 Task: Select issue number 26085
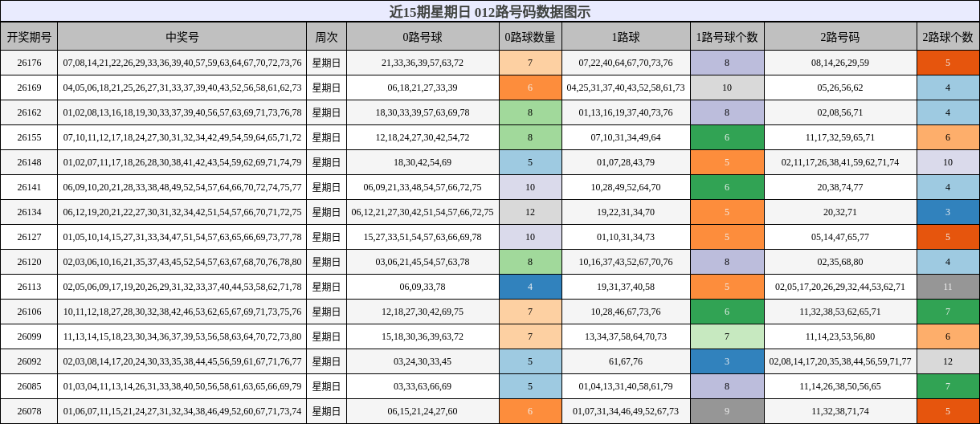(29, 386)
